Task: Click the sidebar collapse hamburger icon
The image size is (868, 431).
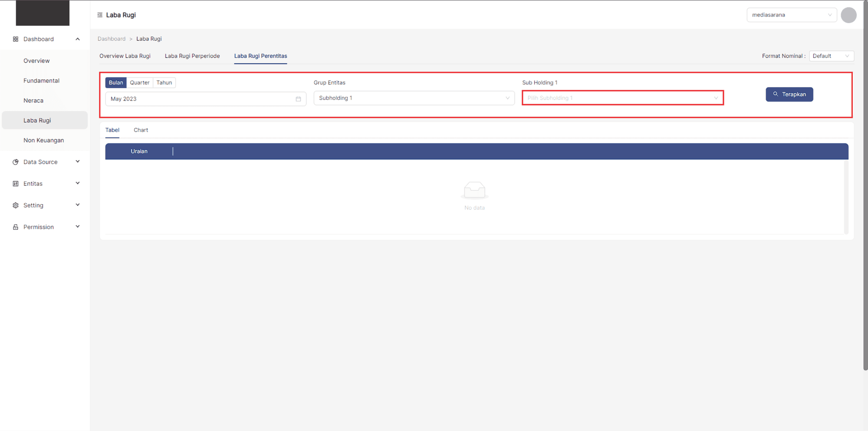Action: coord(100,15)
